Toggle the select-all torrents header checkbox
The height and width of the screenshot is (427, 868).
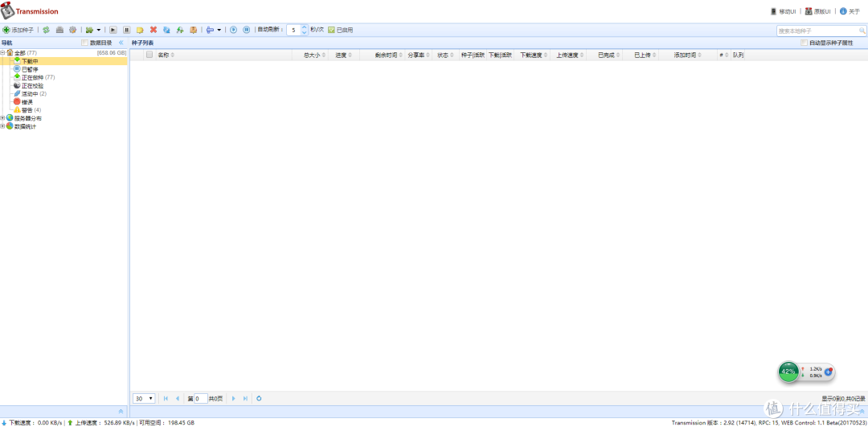coord(149,54)
